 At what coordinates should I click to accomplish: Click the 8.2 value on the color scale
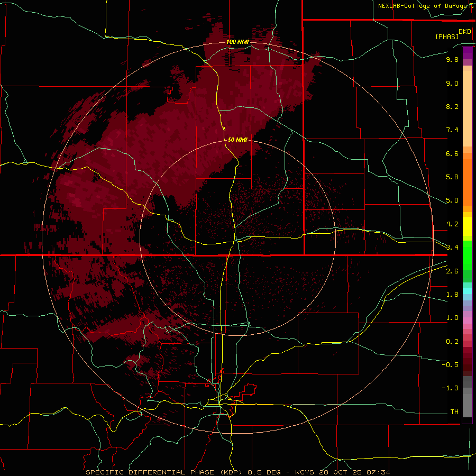[x=452, y=106]
